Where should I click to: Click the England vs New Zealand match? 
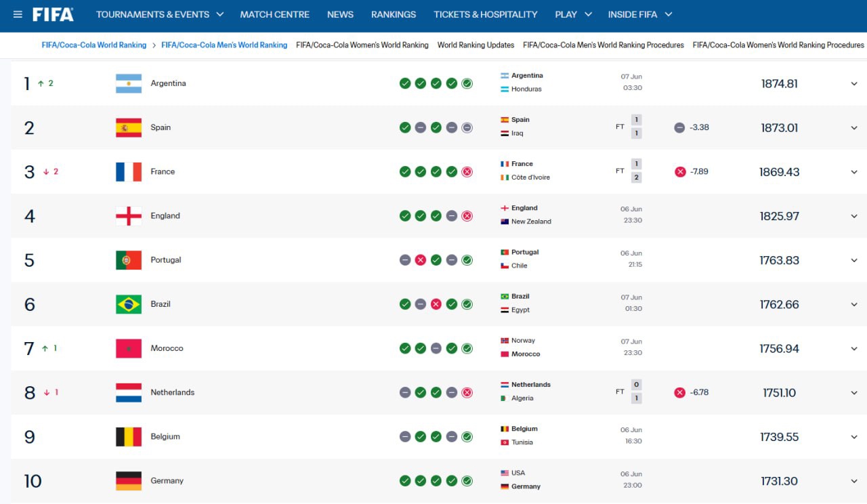click(572, 215)
